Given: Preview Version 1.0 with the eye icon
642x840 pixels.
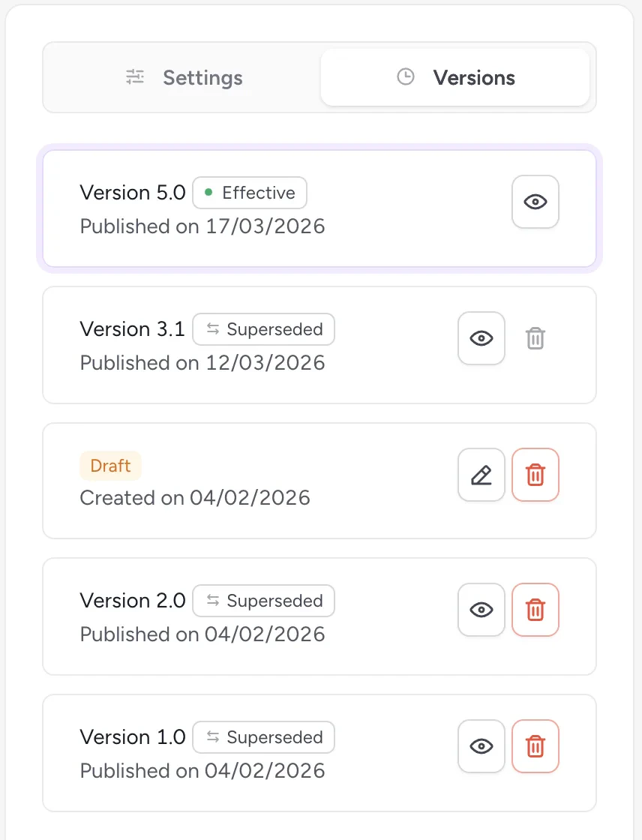Looking at the screenshot, I should pos(481,746).
